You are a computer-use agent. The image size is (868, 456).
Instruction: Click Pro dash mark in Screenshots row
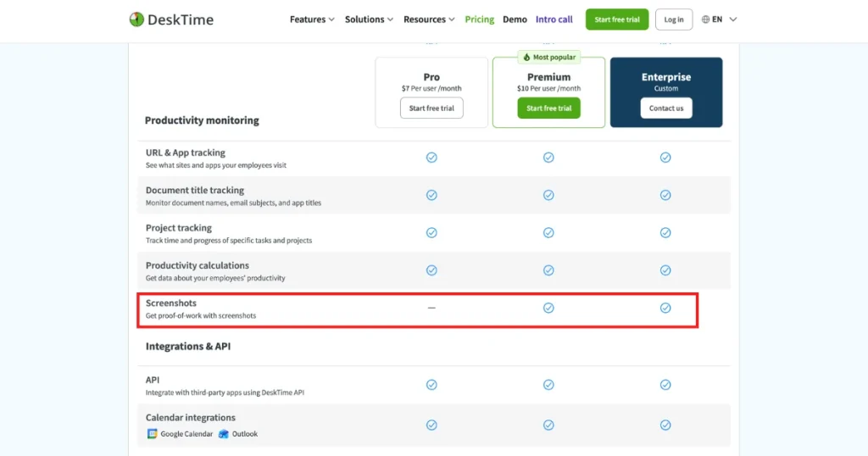coord(431,308)
